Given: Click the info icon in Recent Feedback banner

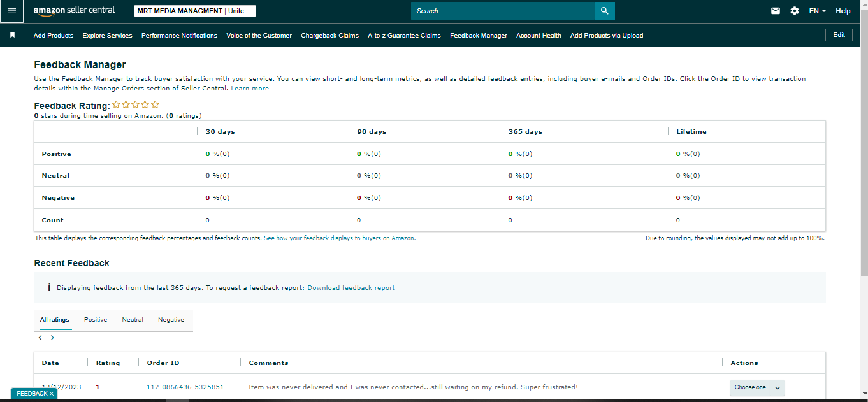Looking at the screenshot, I should click(x=49, y=287).
